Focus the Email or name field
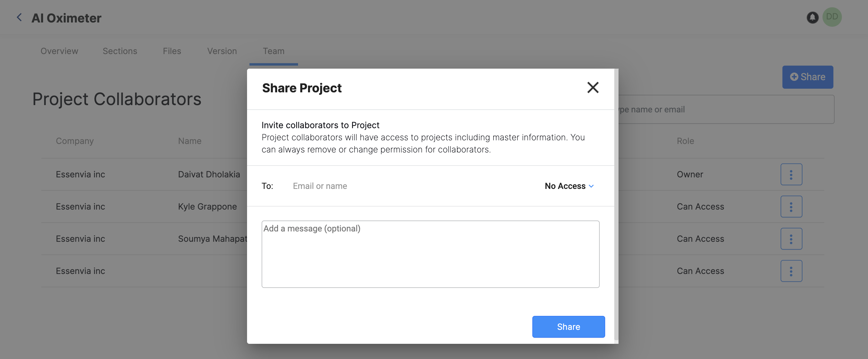Viewport: 868px width, 359px height. tap(411, 186)
